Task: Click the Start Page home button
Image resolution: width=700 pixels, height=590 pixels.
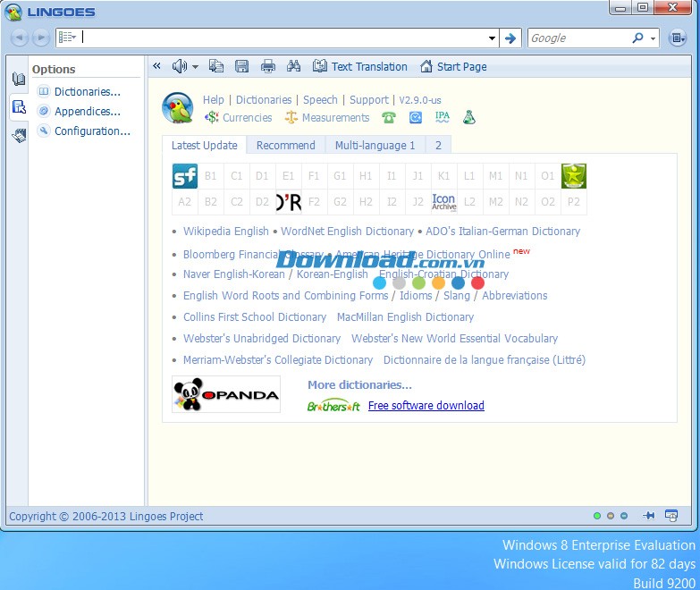Action: pyautogui.click(x=453, y=66)
